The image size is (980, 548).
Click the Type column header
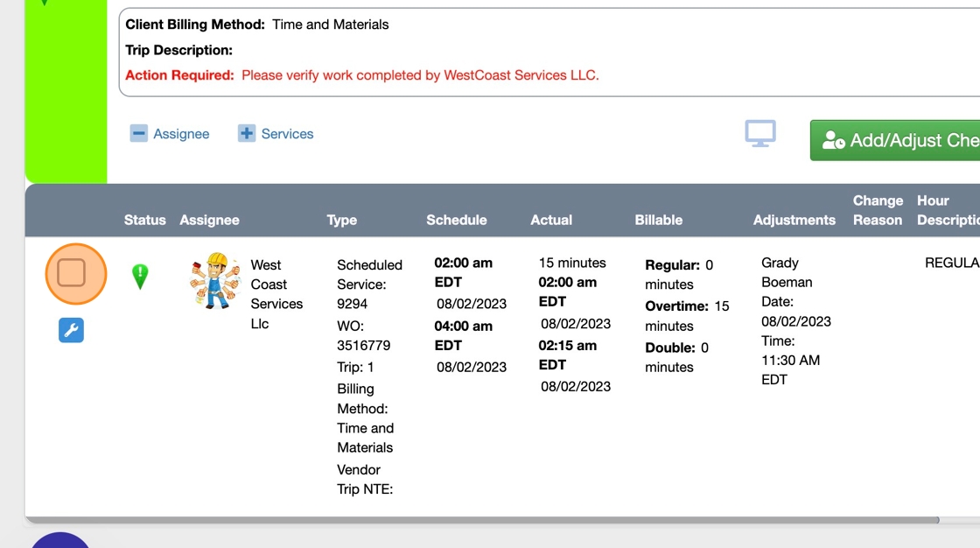pos(341,220)
